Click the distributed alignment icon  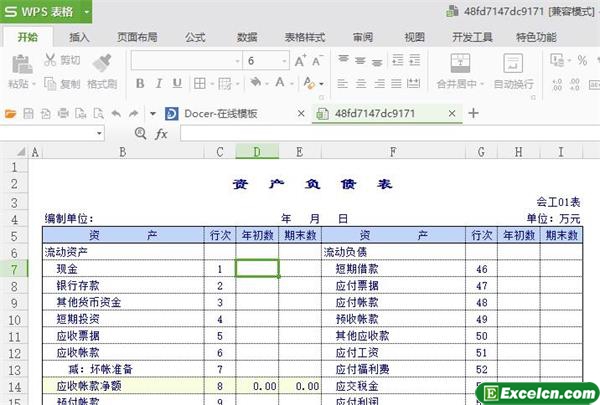coord(414,83)
